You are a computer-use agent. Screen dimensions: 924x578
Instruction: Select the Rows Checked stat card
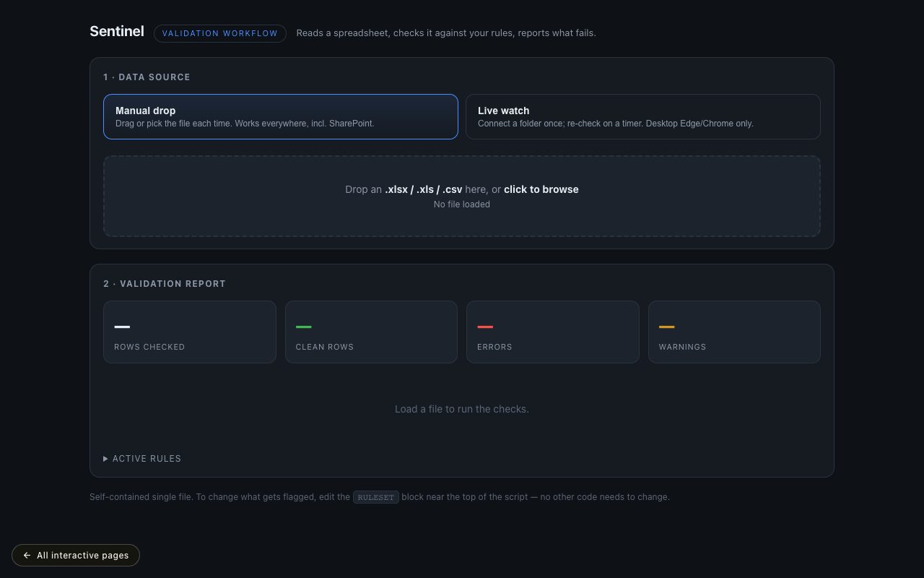190,332
